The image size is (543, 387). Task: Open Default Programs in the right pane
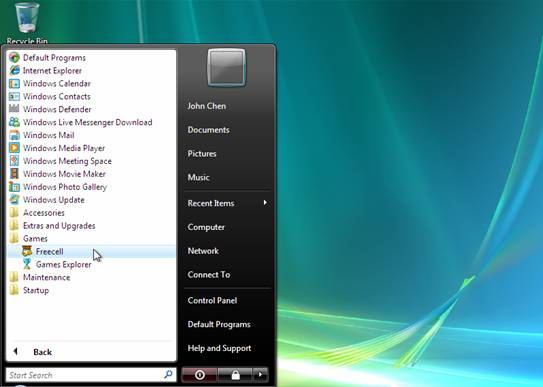coord(219,324)
